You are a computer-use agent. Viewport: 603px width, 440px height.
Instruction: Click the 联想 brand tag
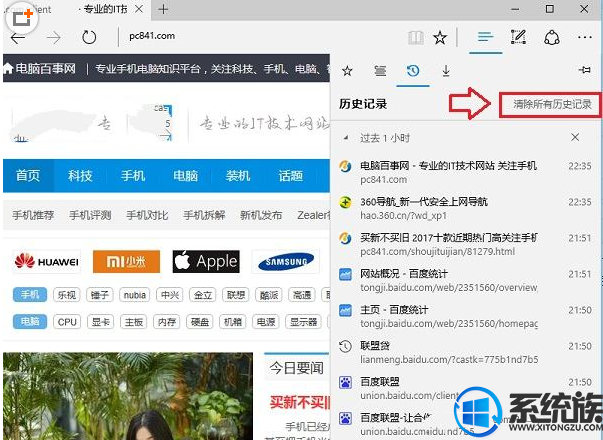(x=236, y=295)
